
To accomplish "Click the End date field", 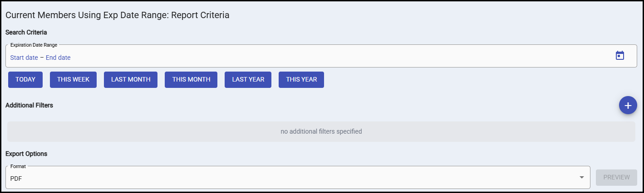I will click(58, 58).
